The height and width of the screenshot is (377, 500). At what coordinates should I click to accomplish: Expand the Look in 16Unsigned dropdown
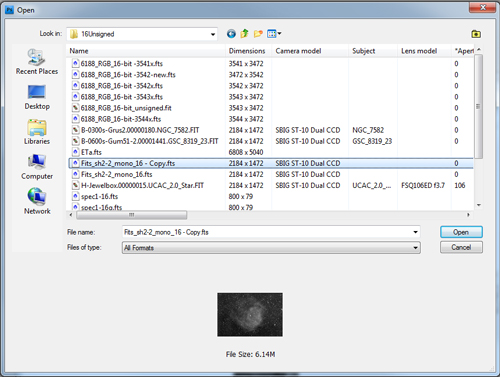pyautogui.click(x=213, y=34)
